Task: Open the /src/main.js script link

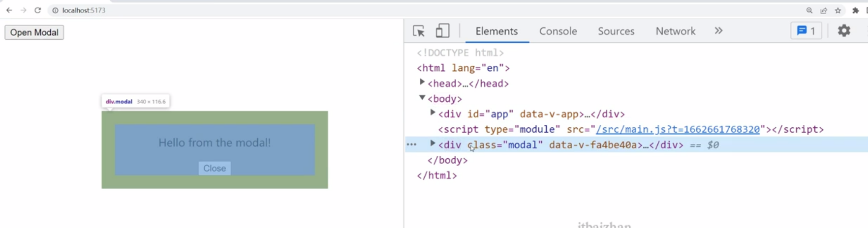Action: tap(678, 129)
